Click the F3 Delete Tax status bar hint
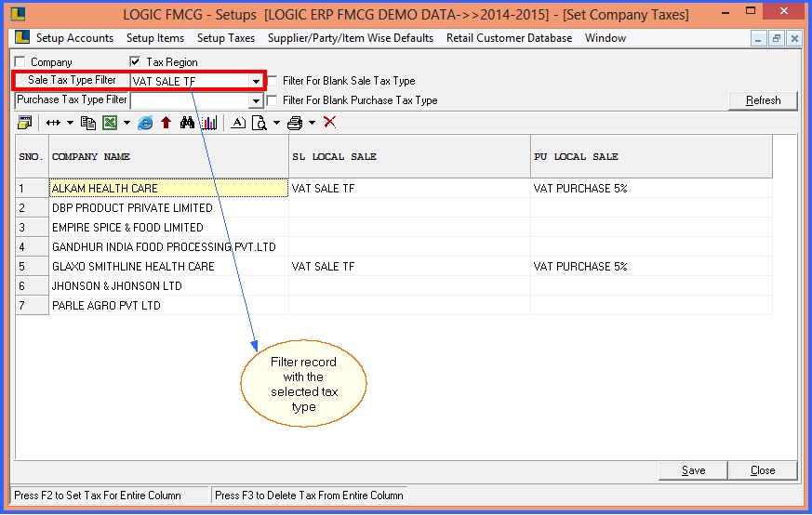 [x=309, y=495]
